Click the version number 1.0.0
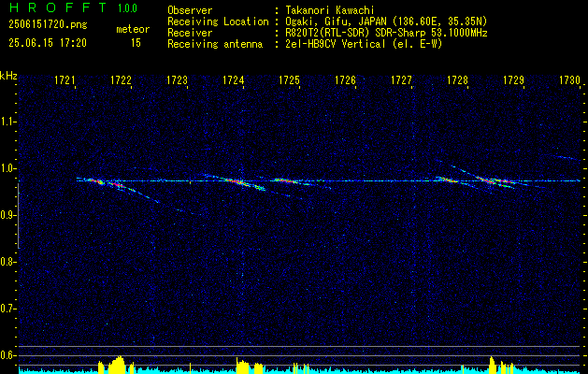Screen dimensions: 588x374 (x=127, y=8)
